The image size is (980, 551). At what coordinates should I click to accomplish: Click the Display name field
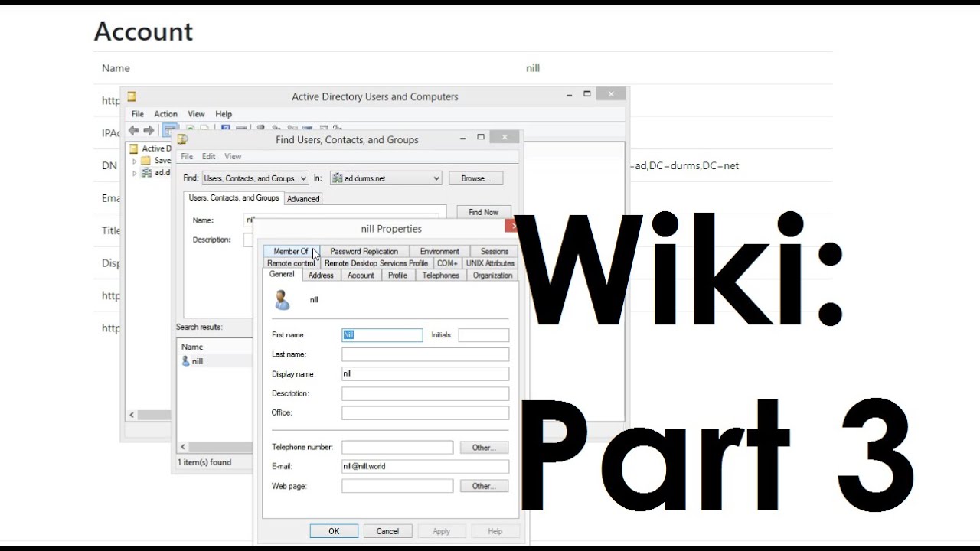[425, 374]
